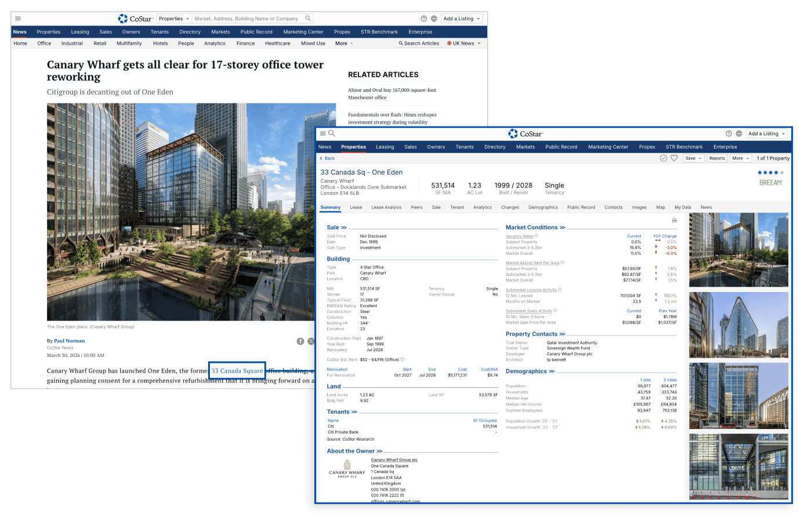This screenshot has width=812, height=519.
Task: Open the first building photo thumbnail
Action: (738, 250)
